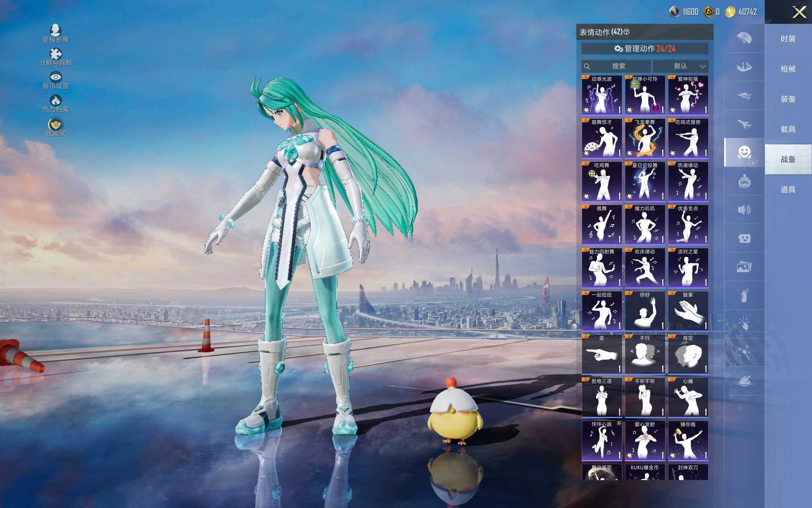Select the 锤你哦 emote
Screen dimensions: 812x508
coord(688,440)
